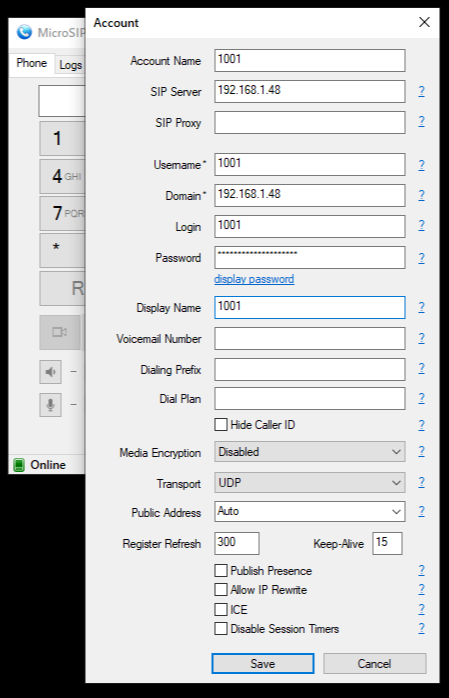The height and width of the screenshot is (698, 449).
Task: Open help for Username field
Action: point(421,165)
